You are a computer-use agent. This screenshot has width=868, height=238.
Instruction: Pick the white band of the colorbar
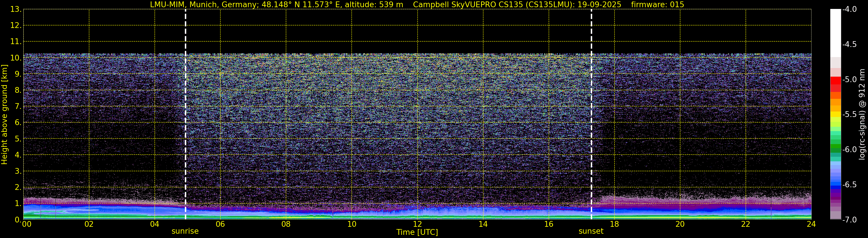pos(836,33)
